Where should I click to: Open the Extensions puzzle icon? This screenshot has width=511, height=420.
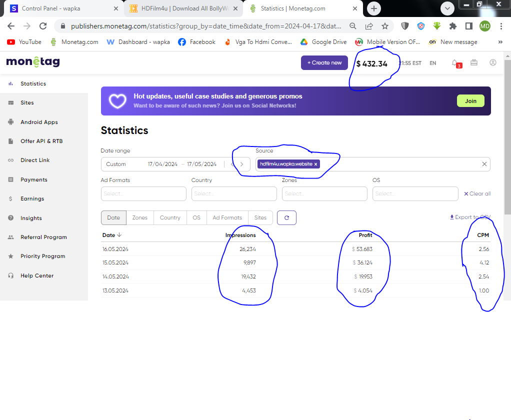coord(452,26)
